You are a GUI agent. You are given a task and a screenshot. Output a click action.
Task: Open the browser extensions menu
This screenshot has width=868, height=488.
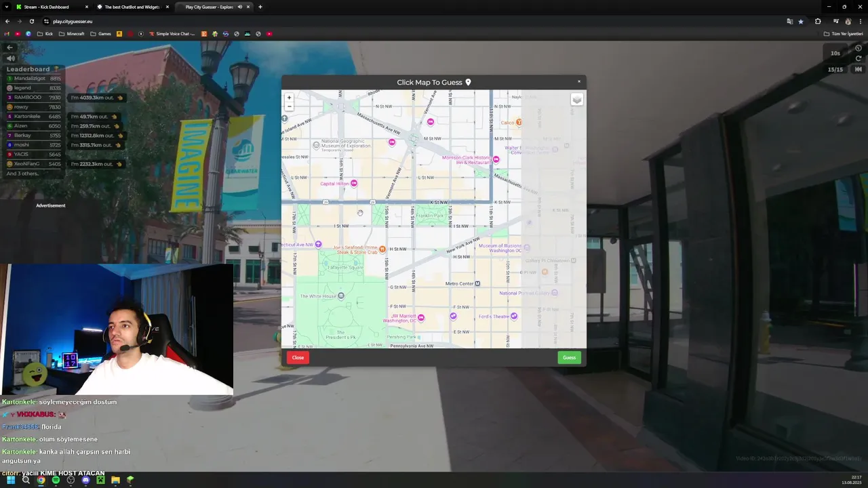[818, 21]
